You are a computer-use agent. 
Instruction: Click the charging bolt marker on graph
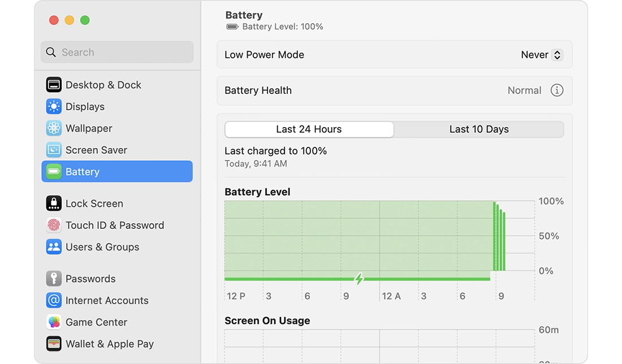pyautogui.click(x=358, y=279)
